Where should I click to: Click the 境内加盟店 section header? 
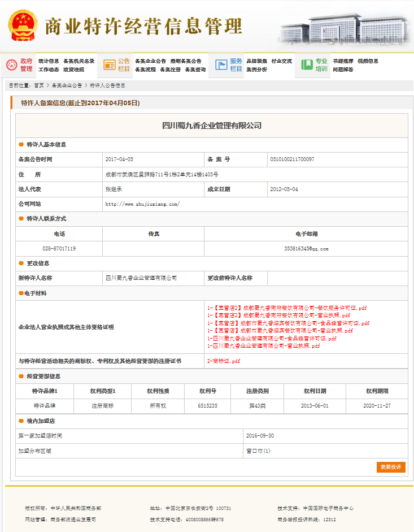point(41,421)
